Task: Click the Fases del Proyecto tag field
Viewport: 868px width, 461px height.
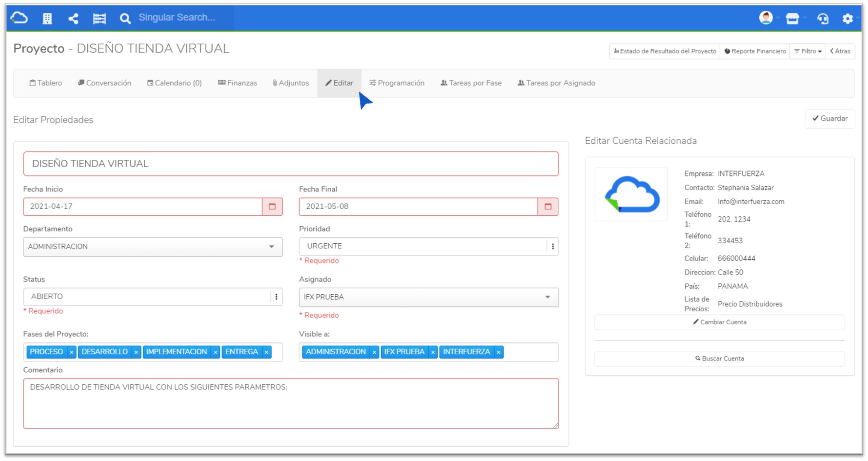Action: point(153,352)
